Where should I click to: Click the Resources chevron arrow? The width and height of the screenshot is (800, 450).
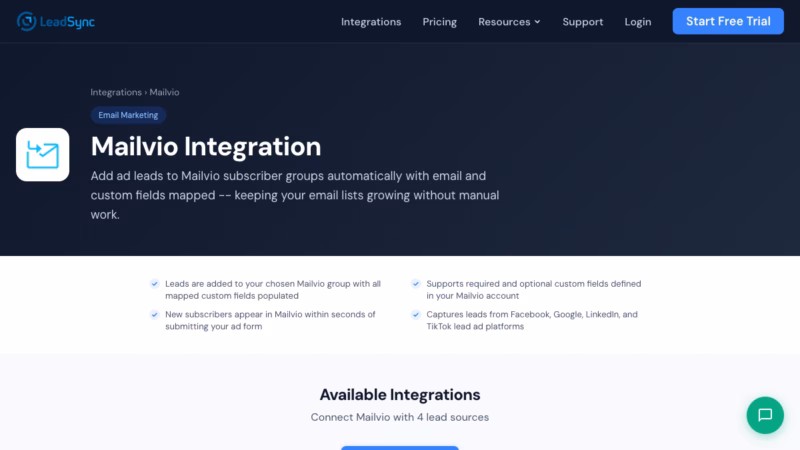point(537,22)
